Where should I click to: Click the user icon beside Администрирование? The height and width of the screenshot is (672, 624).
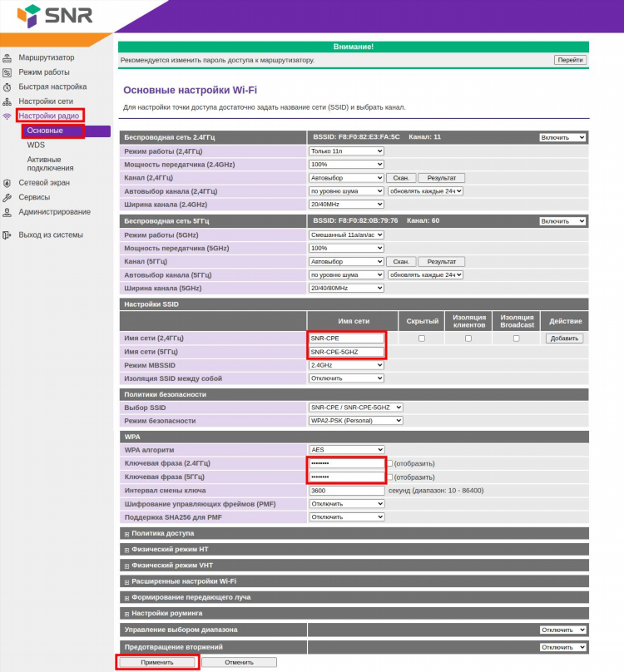click(x=7, y=212)
